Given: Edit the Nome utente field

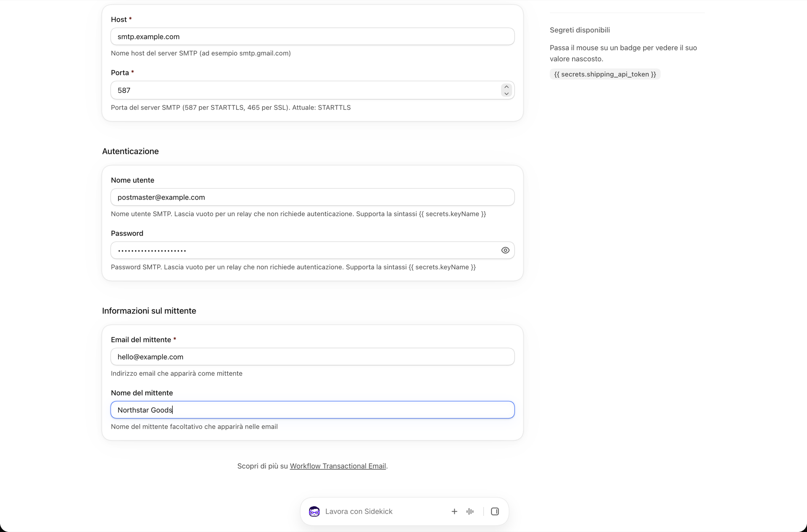Looking at the screenshot, I should coord(312,197).
